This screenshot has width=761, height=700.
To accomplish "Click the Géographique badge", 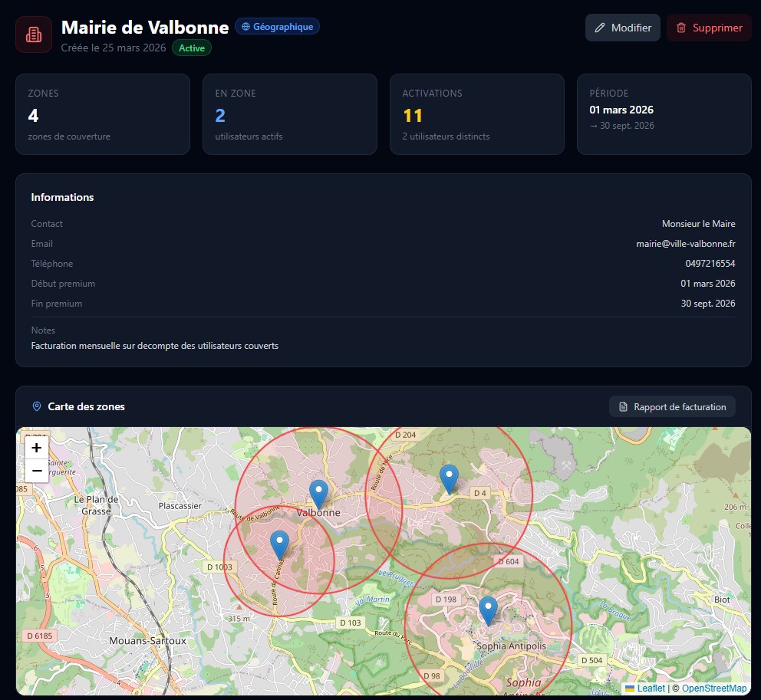I will click(x=277, y=27).
